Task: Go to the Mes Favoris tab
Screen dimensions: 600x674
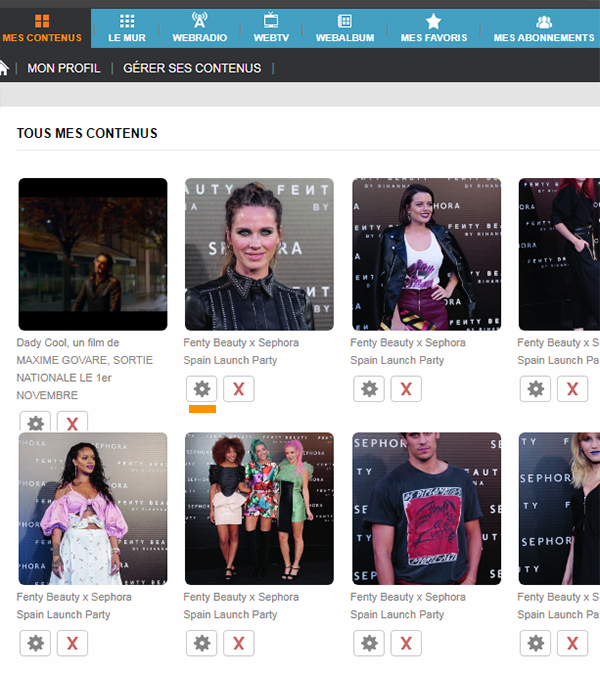Action: click(x=434, y=28)
